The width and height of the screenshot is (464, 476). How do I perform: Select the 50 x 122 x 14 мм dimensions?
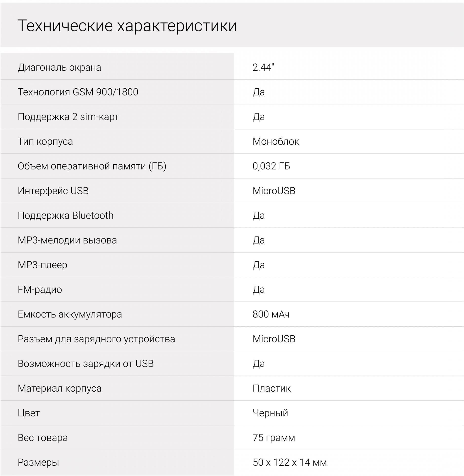click(290, 462)
